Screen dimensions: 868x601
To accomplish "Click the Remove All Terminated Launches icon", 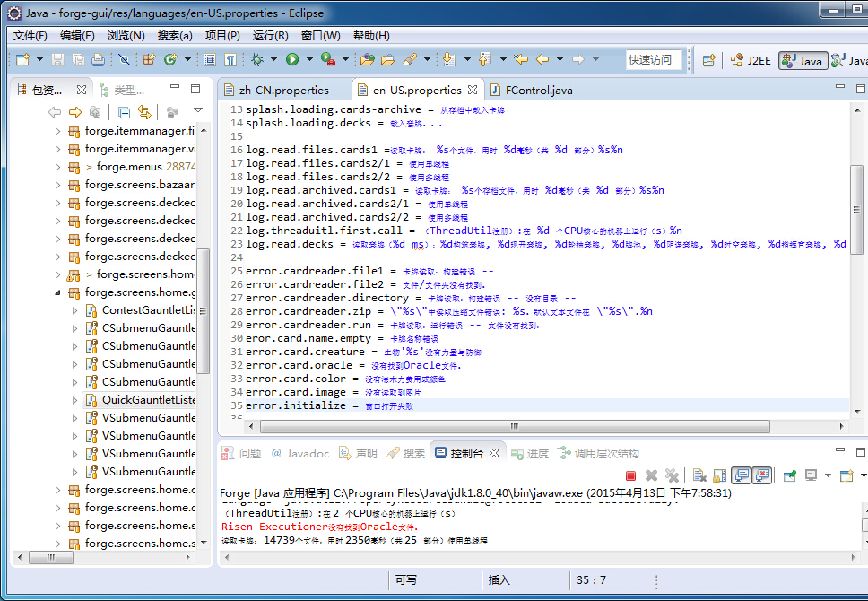I will point(672,475).
